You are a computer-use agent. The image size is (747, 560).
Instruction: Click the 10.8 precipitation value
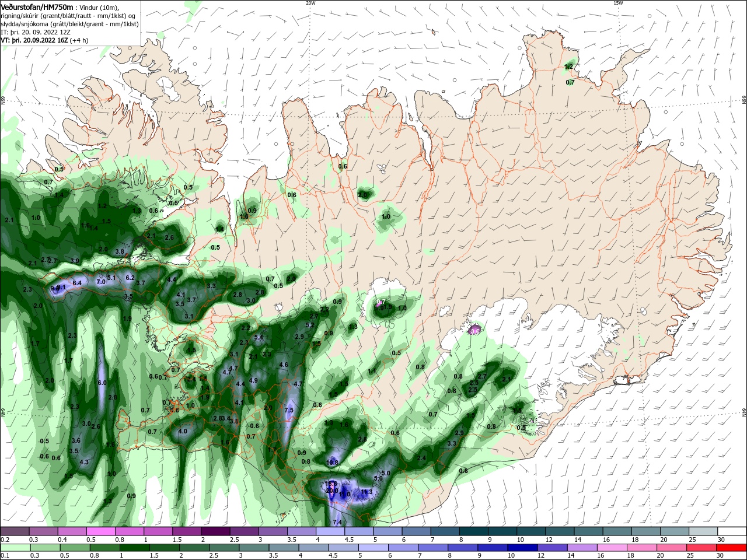coord(332,463)
